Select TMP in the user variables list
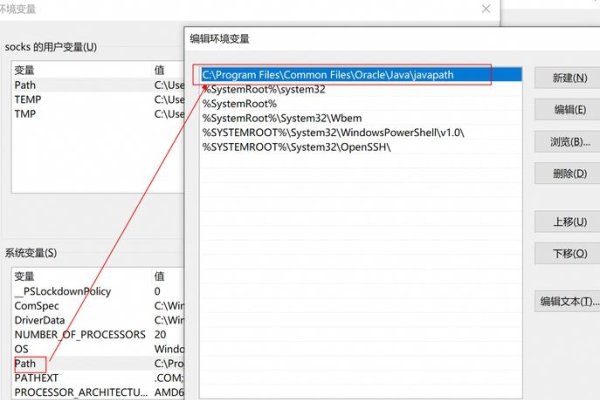This screenshot has width=600, height=400. 98,114
